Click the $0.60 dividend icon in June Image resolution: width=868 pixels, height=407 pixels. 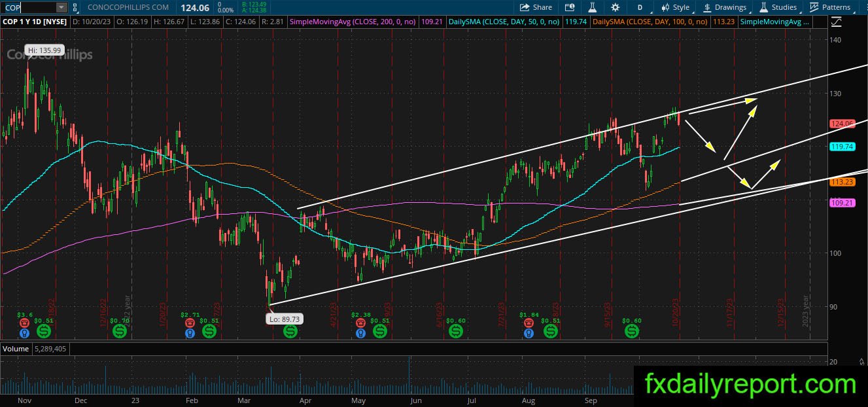point(455,332)
